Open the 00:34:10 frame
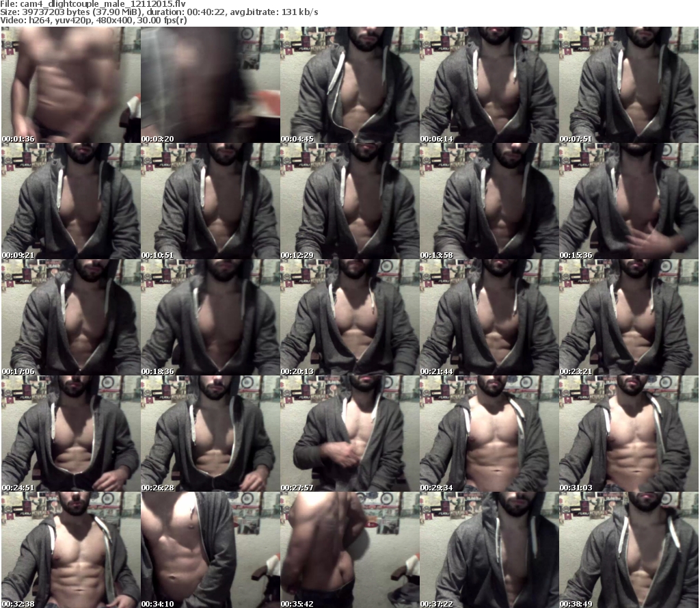Viewport: 700px width, 608px height. (x=210, y=549)
